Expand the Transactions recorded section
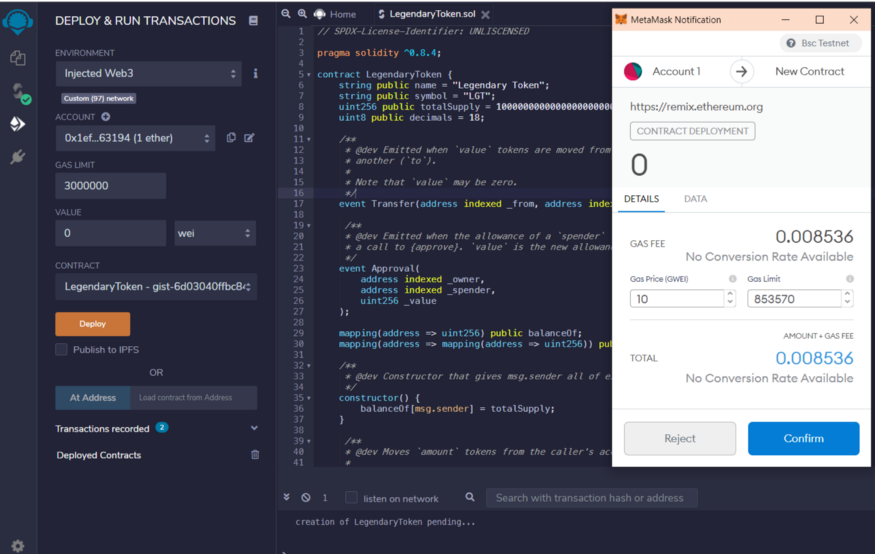This screenshot has height=554, width=875. click(x=254, y=428)
